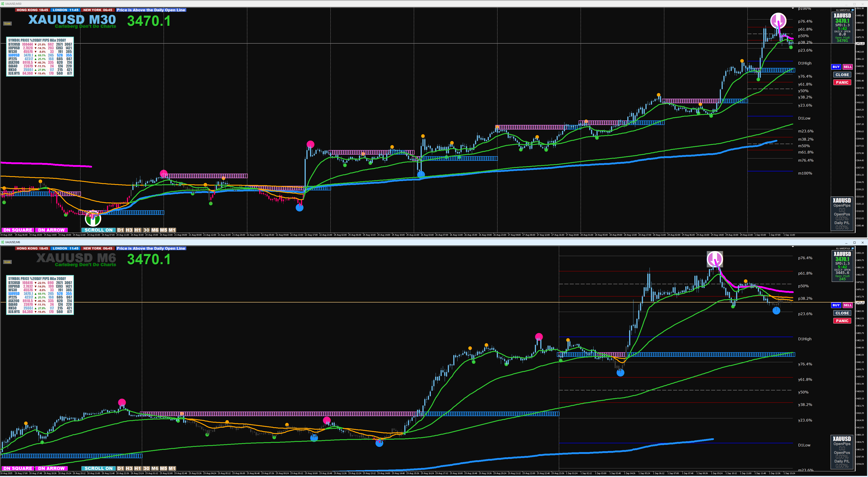Switch top chart to D1 timeframe

click(120, 230)
